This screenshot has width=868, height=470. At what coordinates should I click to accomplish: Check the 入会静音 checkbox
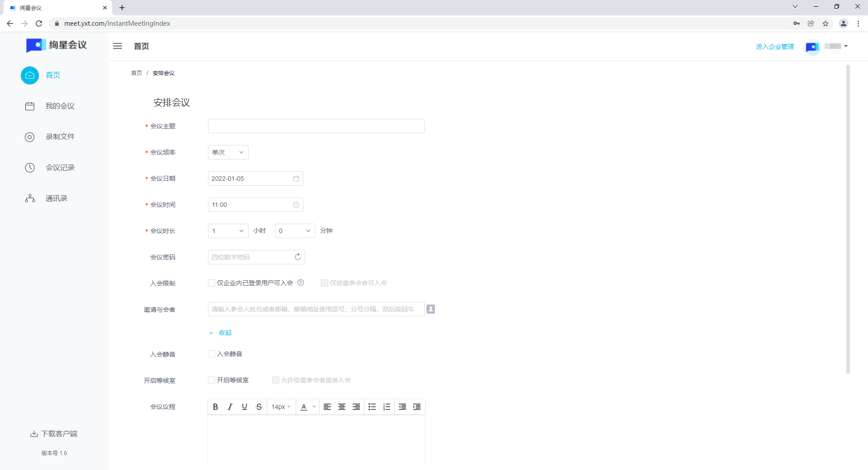(x=212, y=354)
